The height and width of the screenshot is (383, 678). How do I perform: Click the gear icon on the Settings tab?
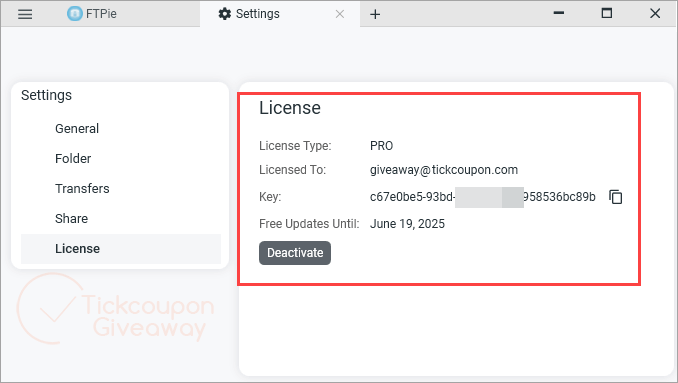pyautogui.click(x=224, y=14)
